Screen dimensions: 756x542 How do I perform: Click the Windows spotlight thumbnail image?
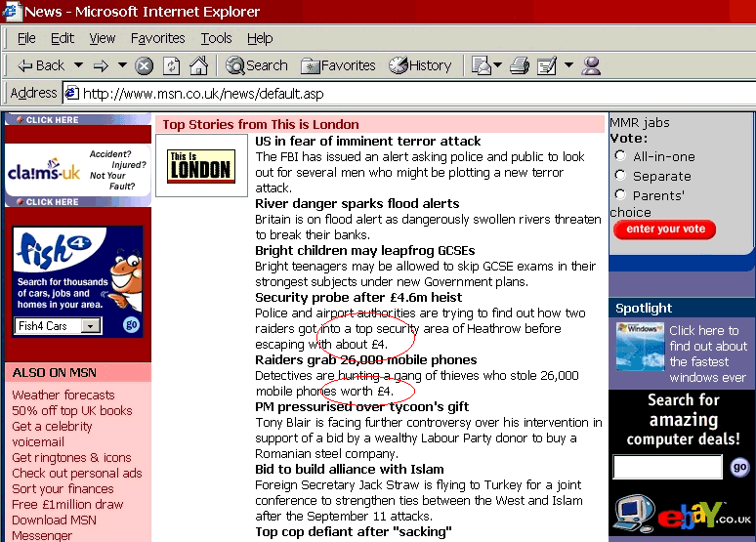[640, 347]
